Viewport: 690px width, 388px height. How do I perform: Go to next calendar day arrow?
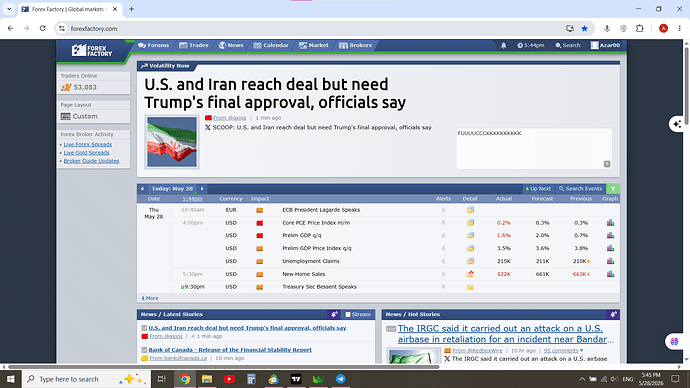coord(202,189)
